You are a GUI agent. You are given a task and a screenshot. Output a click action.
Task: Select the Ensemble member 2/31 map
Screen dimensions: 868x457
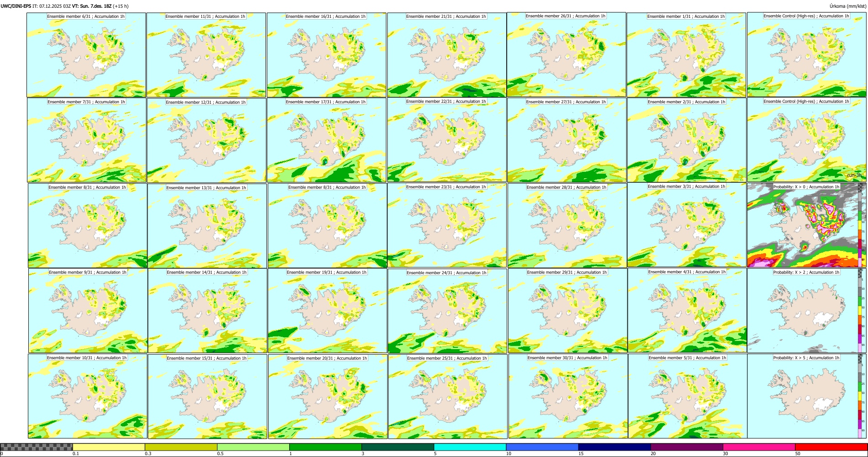point(687,140)
